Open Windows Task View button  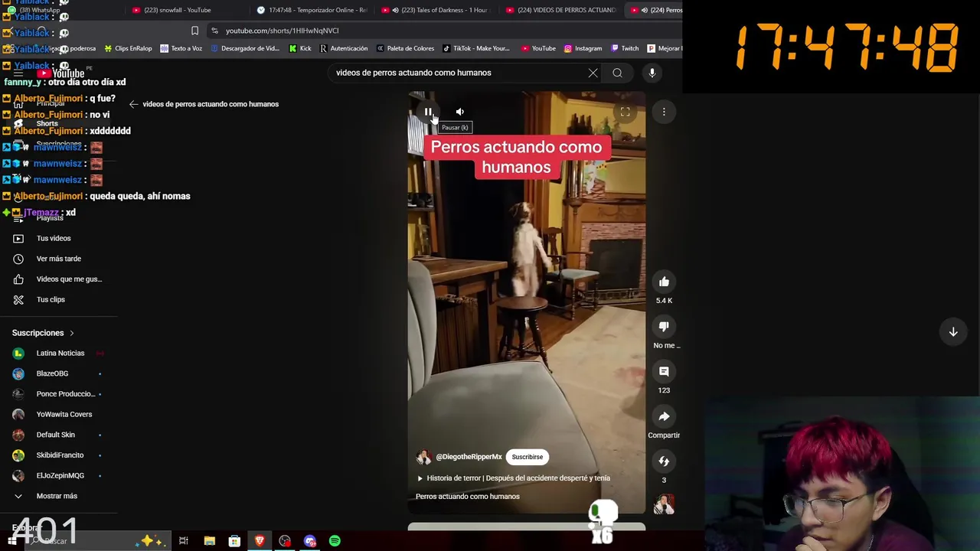[x=184, y=541]
